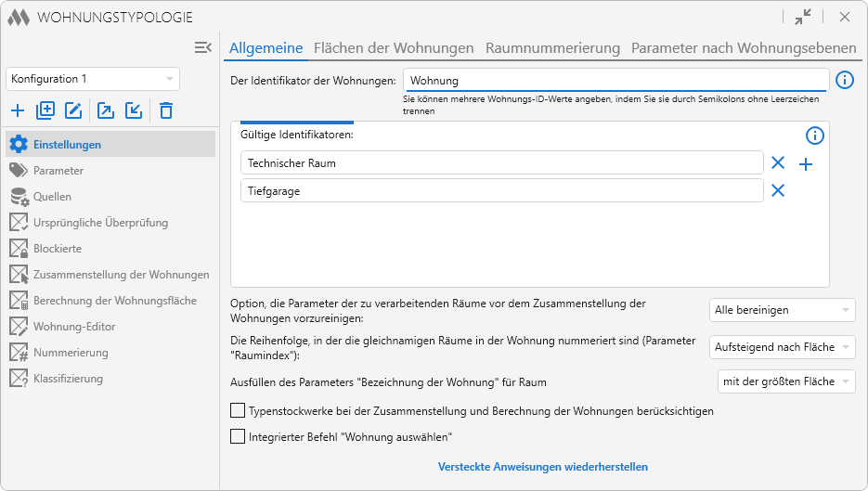868x491 pixels.
Task: Show info for Wohnungen identifier field
Action: (x=844, y=80)
